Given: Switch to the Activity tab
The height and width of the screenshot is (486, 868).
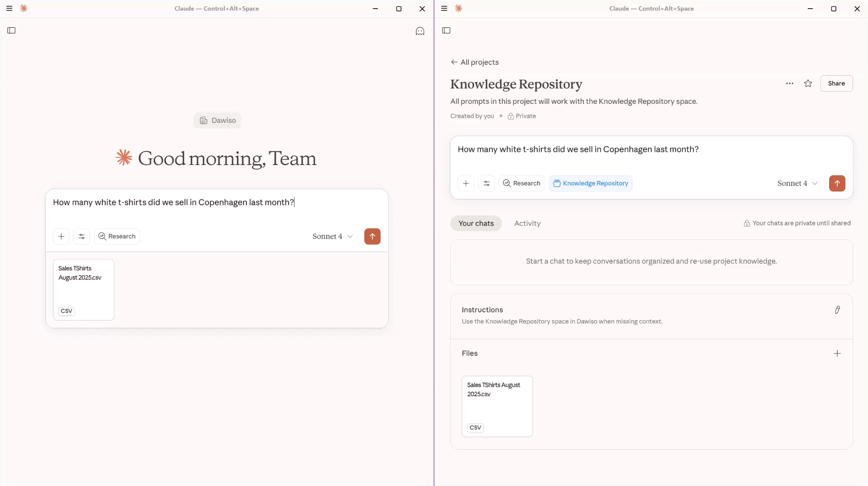Looking at the screenshot, I should pos(527,223).
